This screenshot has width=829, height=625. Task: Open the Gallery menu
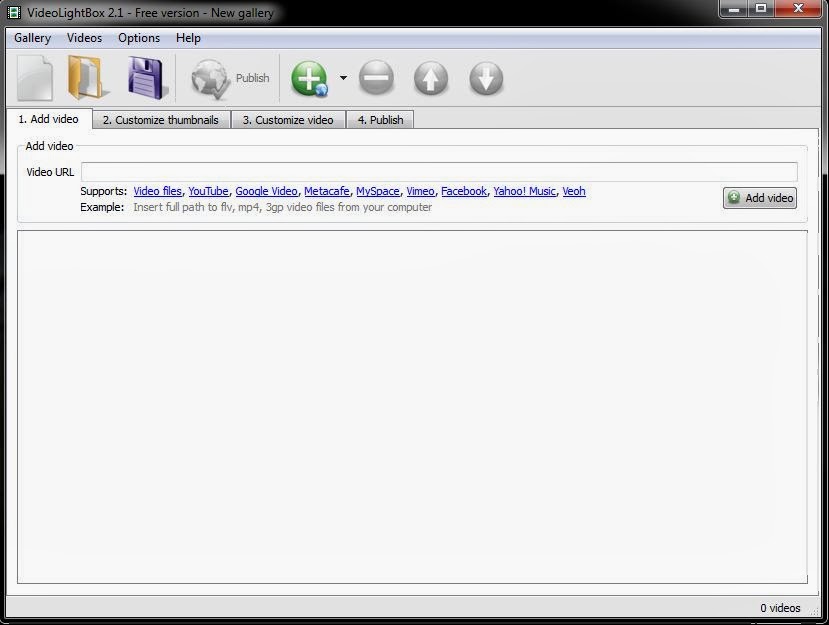(32, 38)
